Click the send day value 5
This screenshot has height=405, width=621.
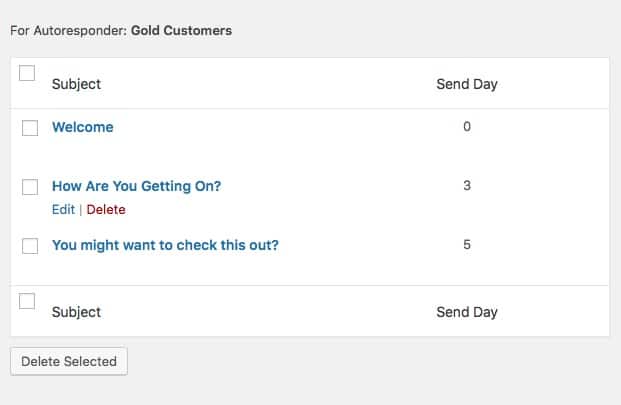tap(467, 245)
